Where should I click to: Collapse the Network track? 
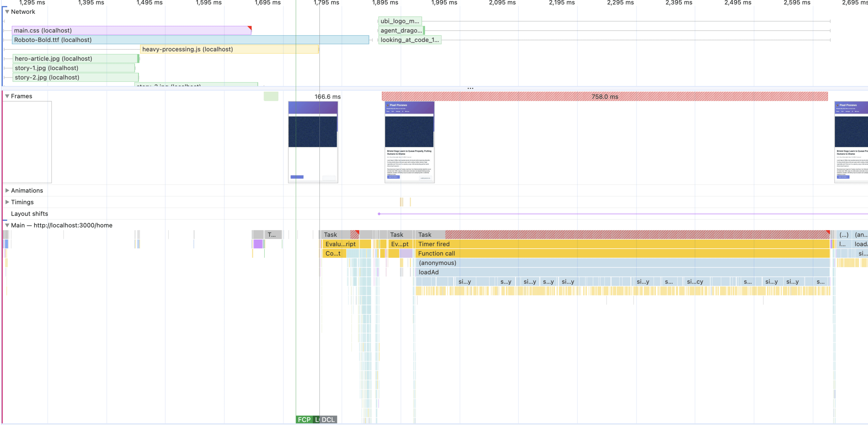click(7, 12)
